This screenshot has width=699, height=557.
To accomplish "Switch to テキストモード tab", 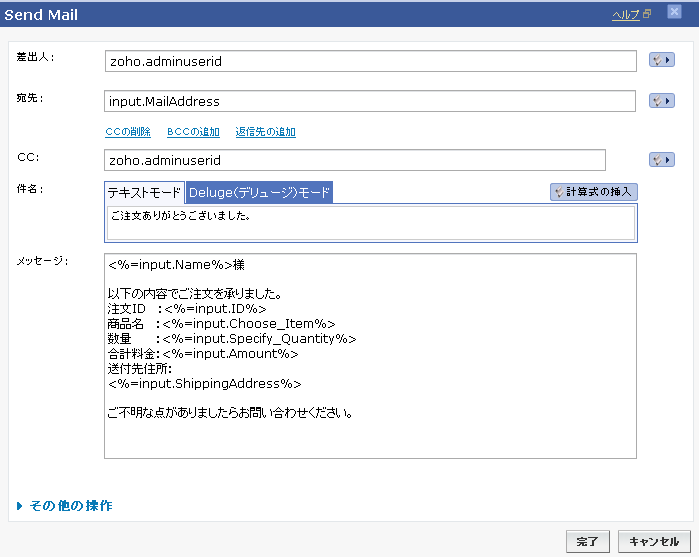I will pyautogui.click(x=144, y=193).
